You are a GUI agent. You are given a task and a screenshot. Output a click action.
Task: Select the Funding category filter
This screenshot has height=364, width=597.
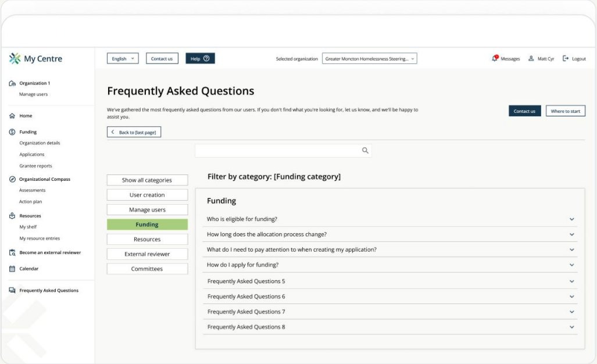pyautogui.click(x=147, y=224)
